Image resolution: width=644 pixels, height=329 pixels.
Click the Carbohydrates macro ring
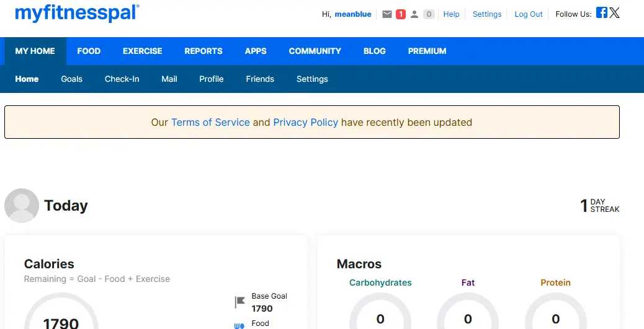(x=380, y=312)
